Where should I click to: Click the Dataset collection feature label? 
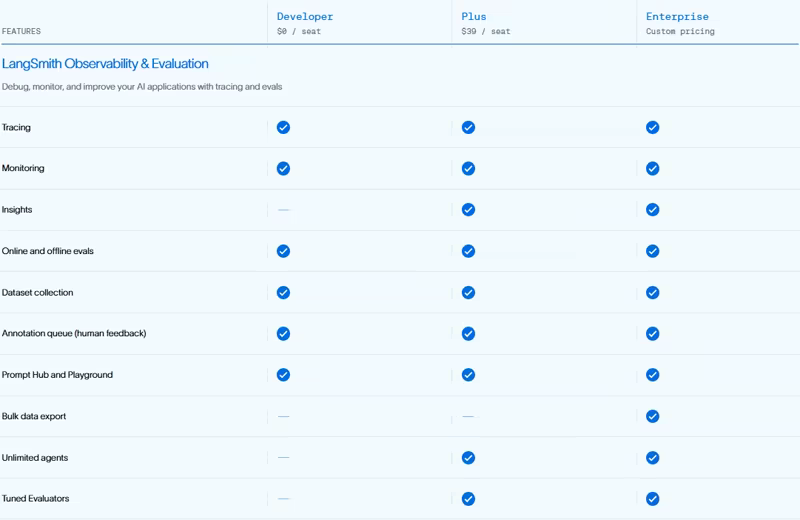[x=37, y=292]
